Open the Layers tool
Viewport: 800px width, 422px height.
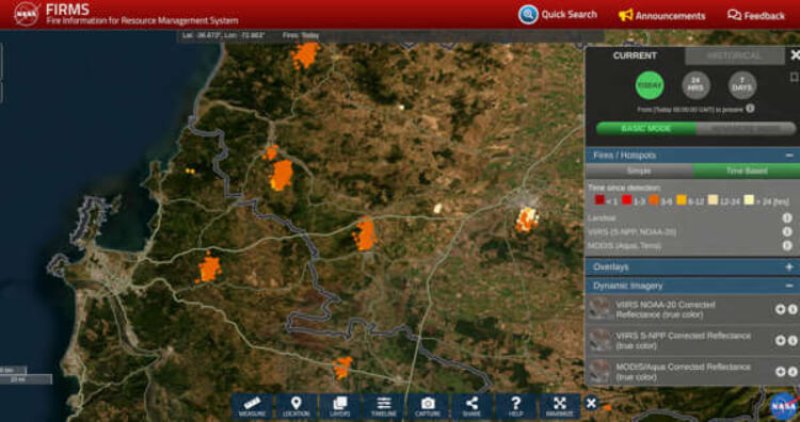tap(340, 407)
